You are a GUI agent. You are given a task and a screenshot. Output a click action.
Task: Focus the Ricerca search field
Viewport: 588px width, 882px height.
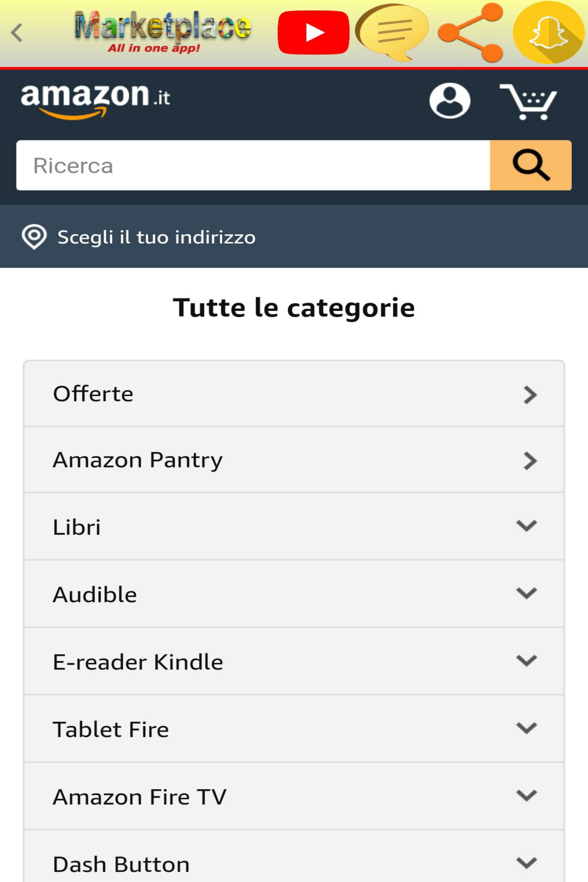pyautogui.click(x=253, y=165)
